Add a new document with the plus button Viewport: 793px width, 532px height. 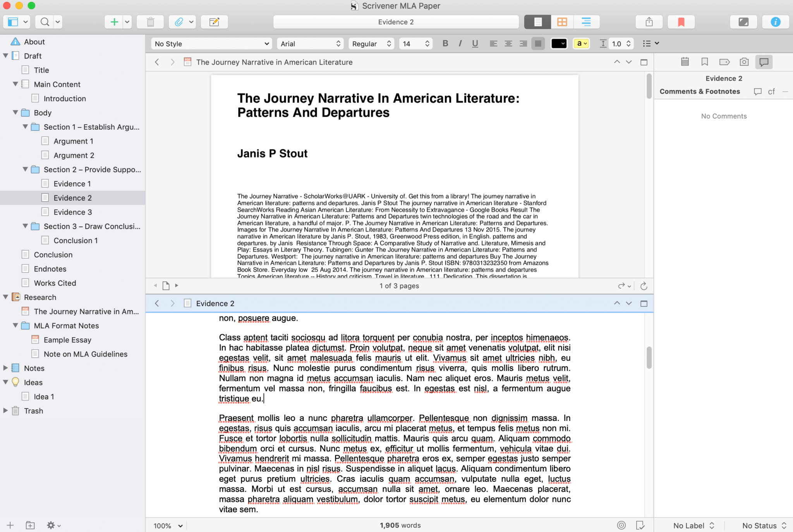tap(114, 22)
